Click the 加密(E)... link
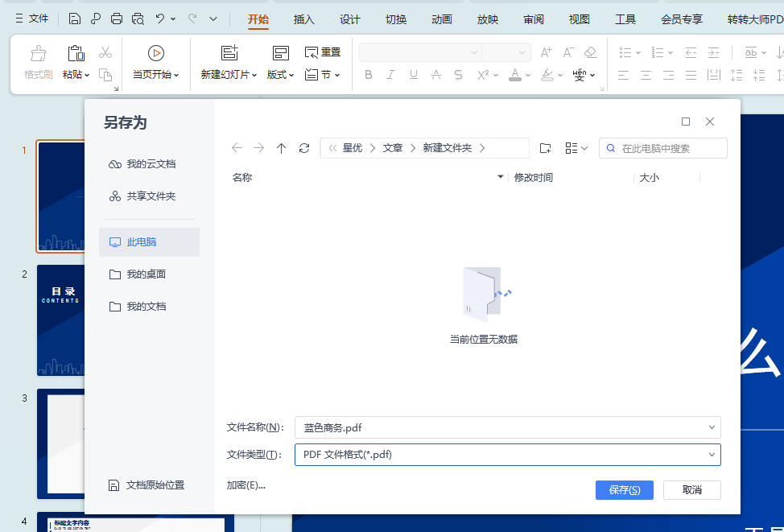Viewport: 784px width, 532px height. (246, 485)
